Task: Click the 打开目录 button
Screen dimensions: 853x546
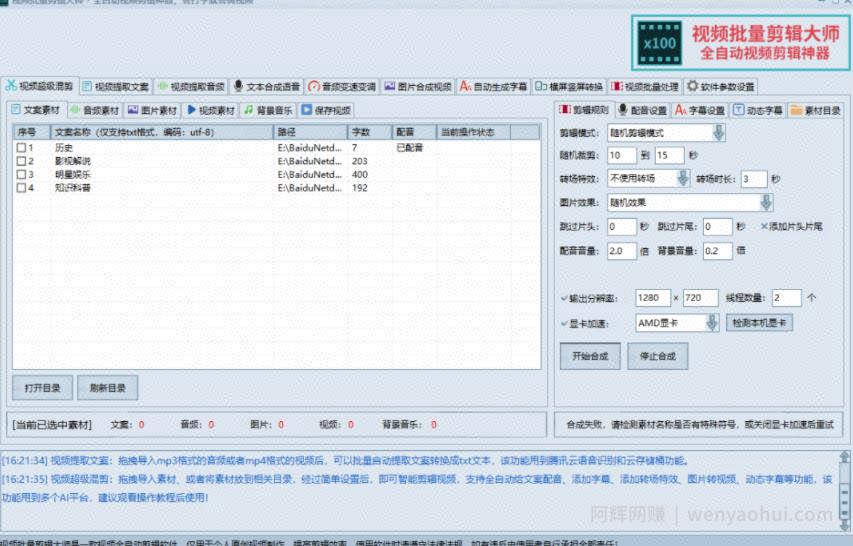Action: (42, 388)
